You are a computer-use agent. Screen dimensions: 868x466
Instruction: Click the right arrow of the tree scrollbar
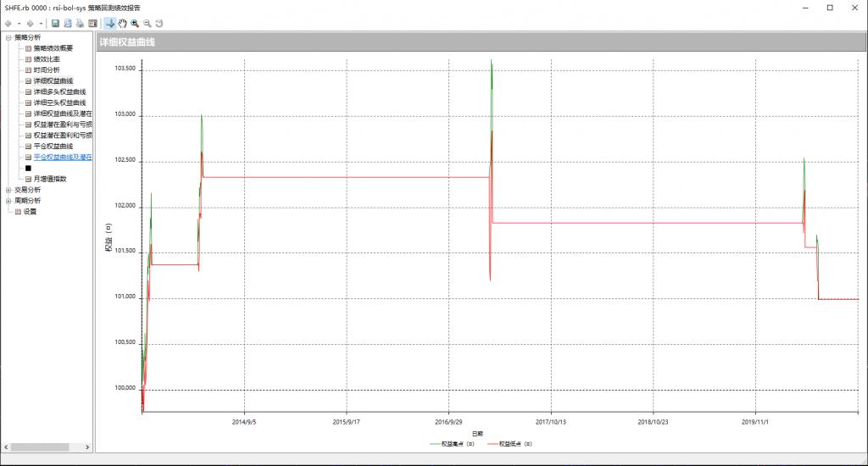click(87, 447)
